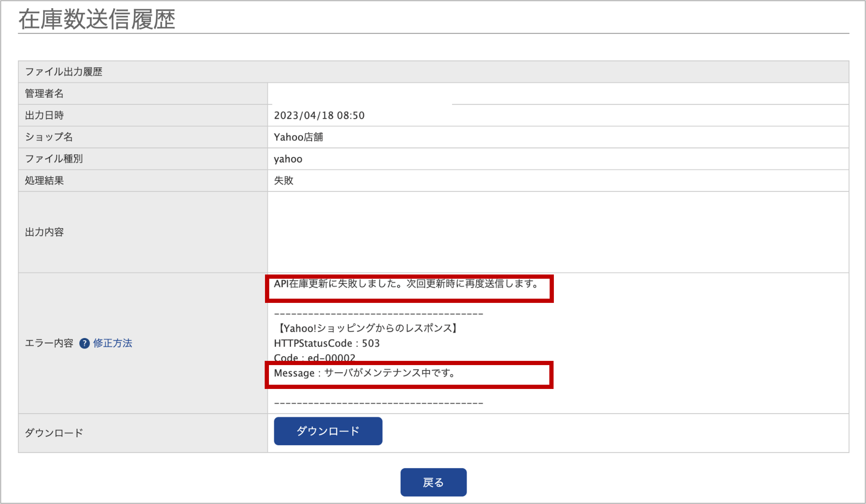Click the 出力日時 row label
Screen dimensions: 866x504
tap(44, 115)
